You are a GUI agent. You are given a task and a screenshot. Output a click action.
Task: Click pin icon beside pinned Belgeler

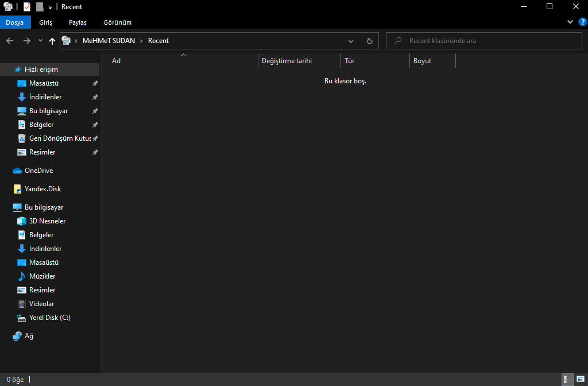pyautogui.click(x=95, y=125)
